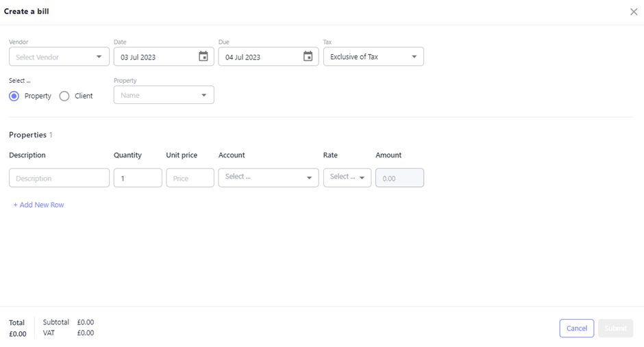Expand the Account select dropdown

[268, 177]
